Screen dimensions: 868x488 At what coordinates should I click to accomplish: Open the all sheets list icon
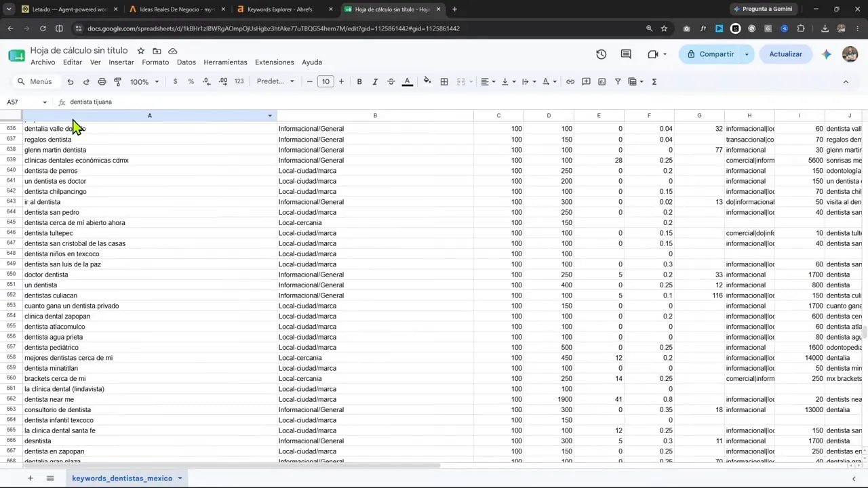tap(50, 478)
